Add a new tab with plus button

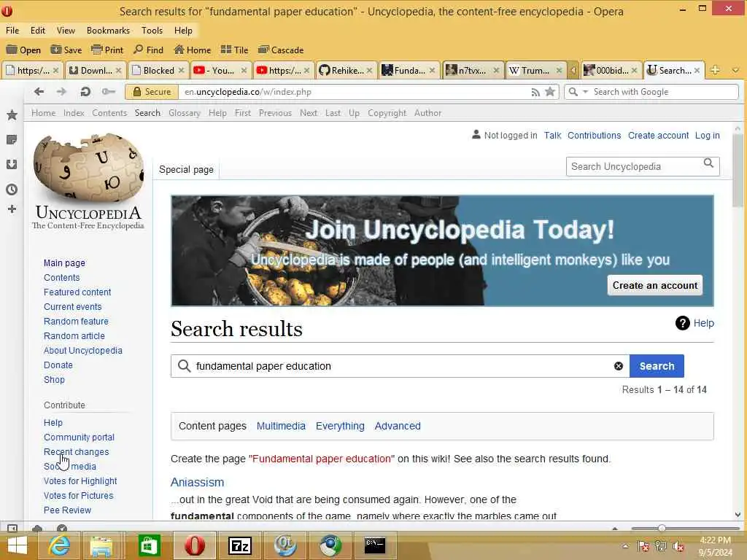[715, 70]
